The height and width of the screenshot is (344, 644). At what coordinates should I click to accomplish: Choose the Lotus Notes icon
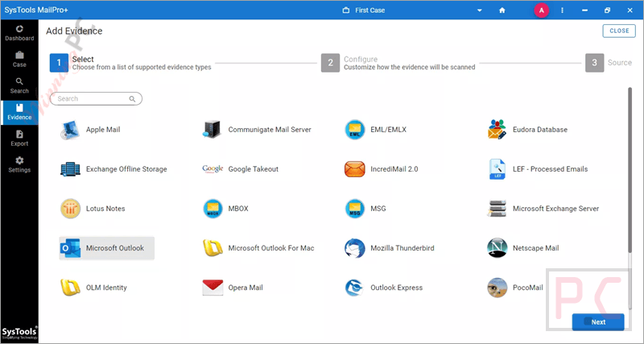click(70, 209)
